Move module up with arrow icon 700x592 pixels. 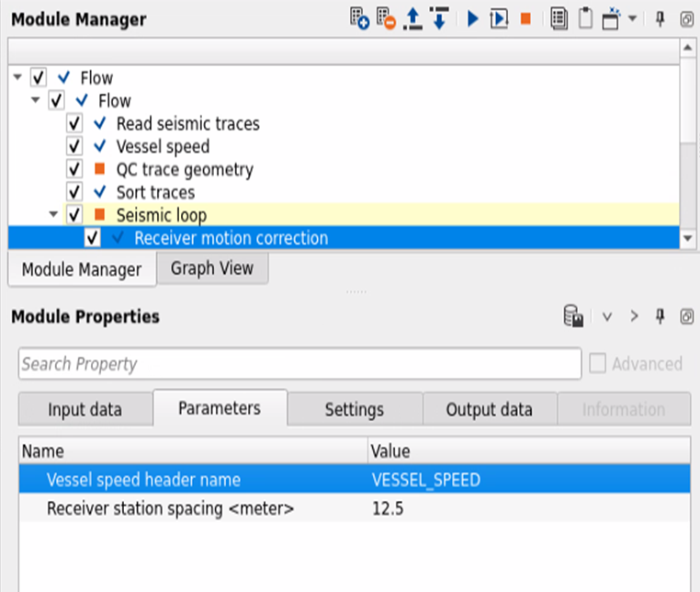click(412, 18)
